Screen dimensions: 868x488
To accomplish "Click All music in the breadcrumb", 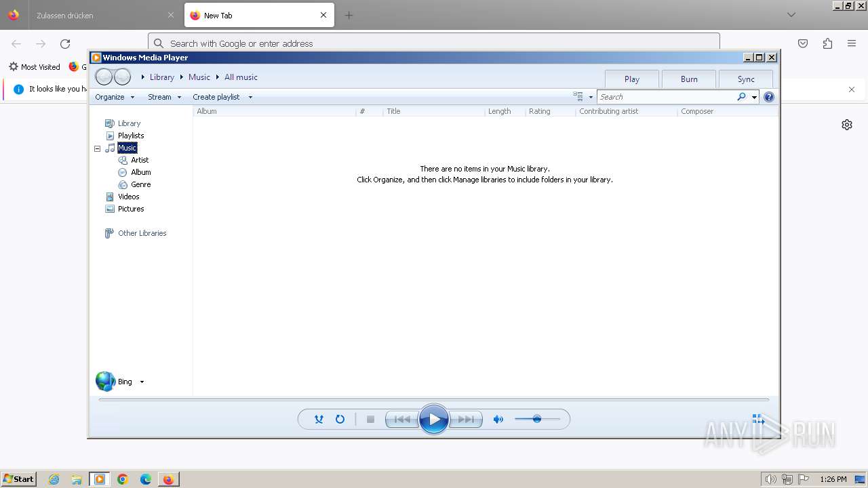I will 241,77.
